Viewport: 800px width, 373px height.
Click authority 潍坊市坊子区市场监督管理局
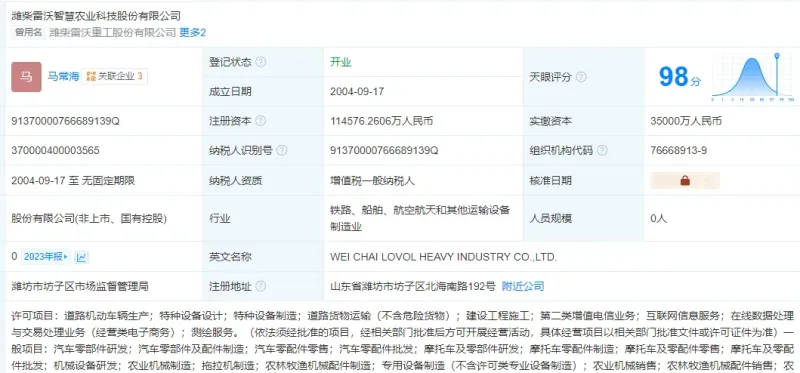coord(80,286)
